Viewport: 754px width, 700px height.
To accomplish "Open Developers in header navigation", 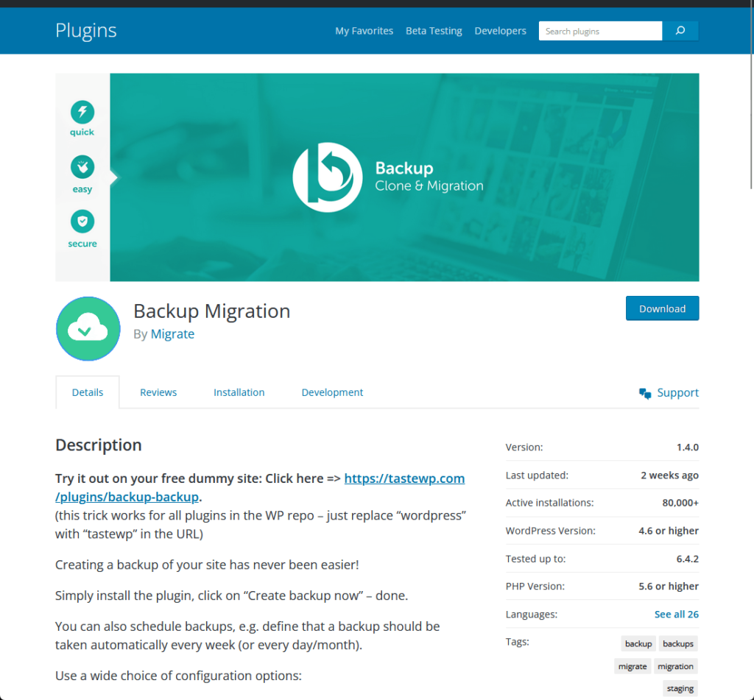I will coord(500,31).
